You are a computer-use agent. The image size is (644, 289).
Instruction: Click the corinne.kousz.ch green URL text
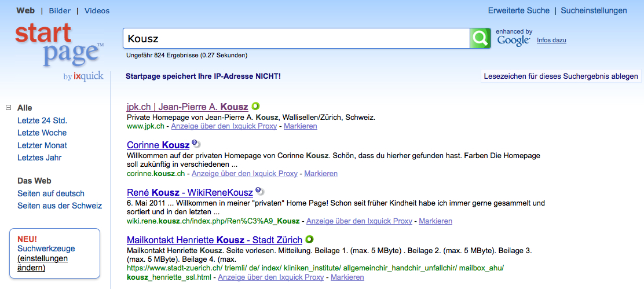pos(156,173)
